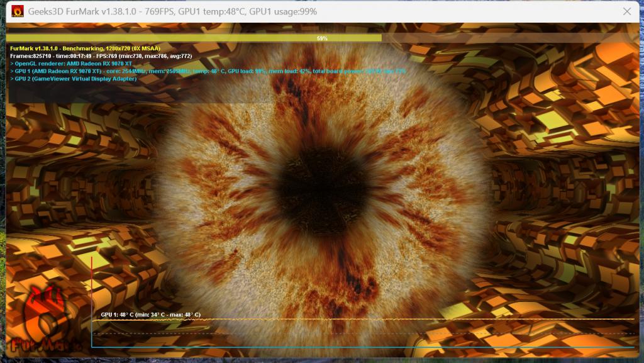
Task: Close the FurMark benchmark window
Action: coord(627,11)
